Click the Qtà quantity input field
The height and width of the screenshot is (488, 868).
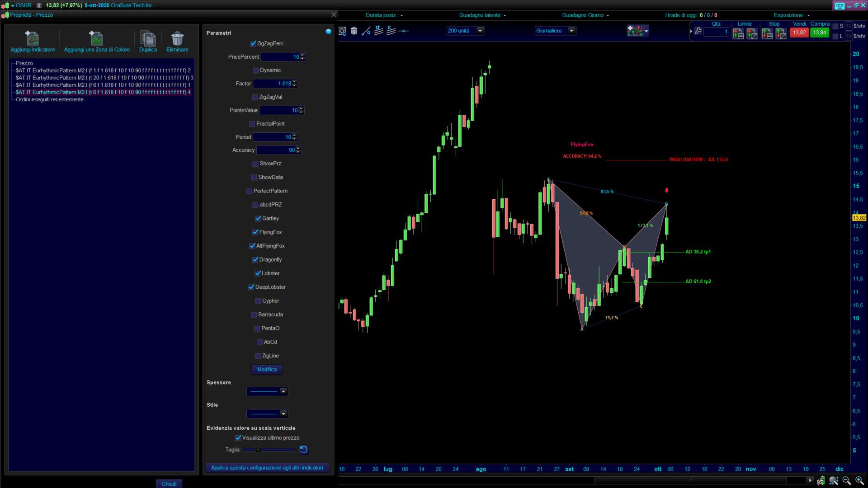716,32
